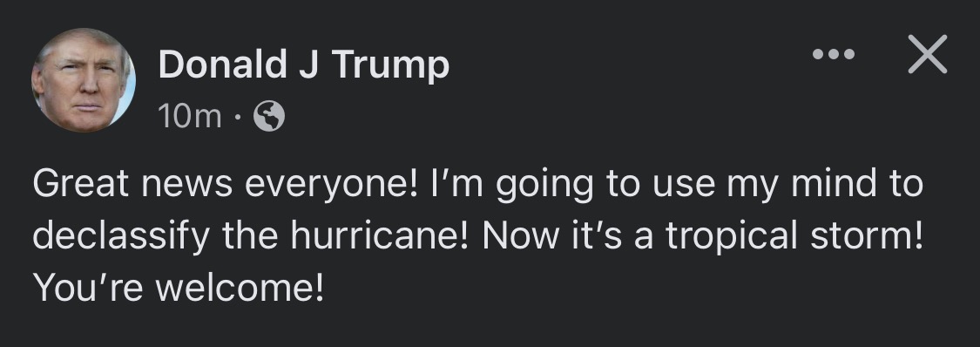The height and width of the screenshot is (347, 980).
Task: Click the word "declassify" in the post
Action: coord(123,236)
